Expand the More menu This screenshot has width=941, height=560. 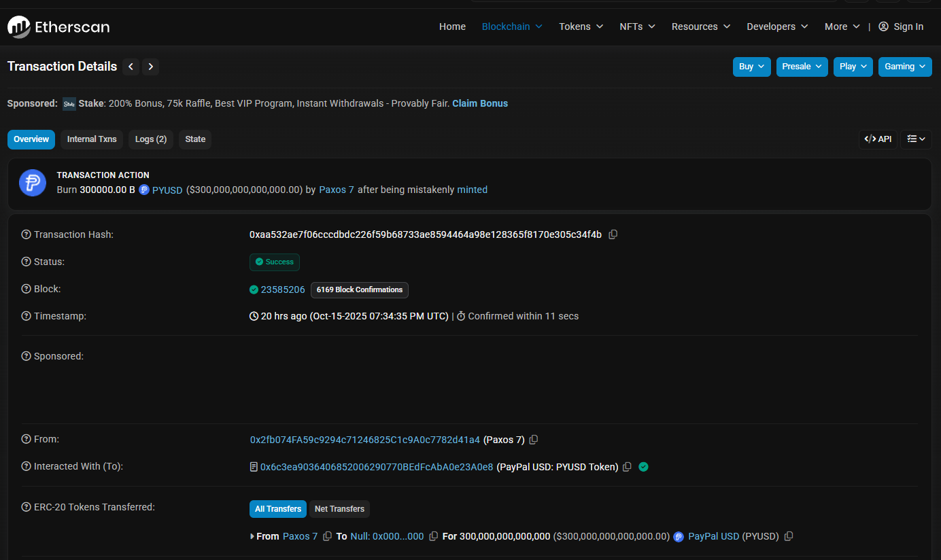click(842, 27)
